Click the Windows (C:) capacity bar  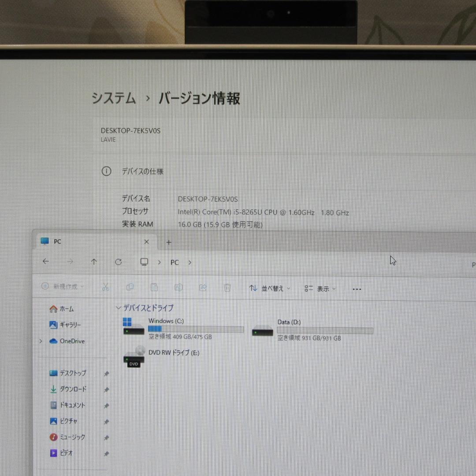pos(196,329)
